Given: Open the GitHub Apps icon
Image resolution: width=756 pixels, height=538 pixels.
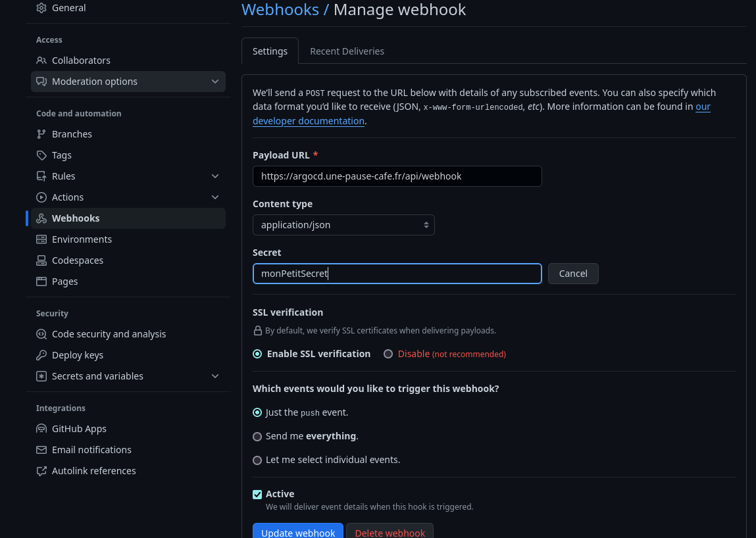Looking at the screenshot, I should click(40, 428).
